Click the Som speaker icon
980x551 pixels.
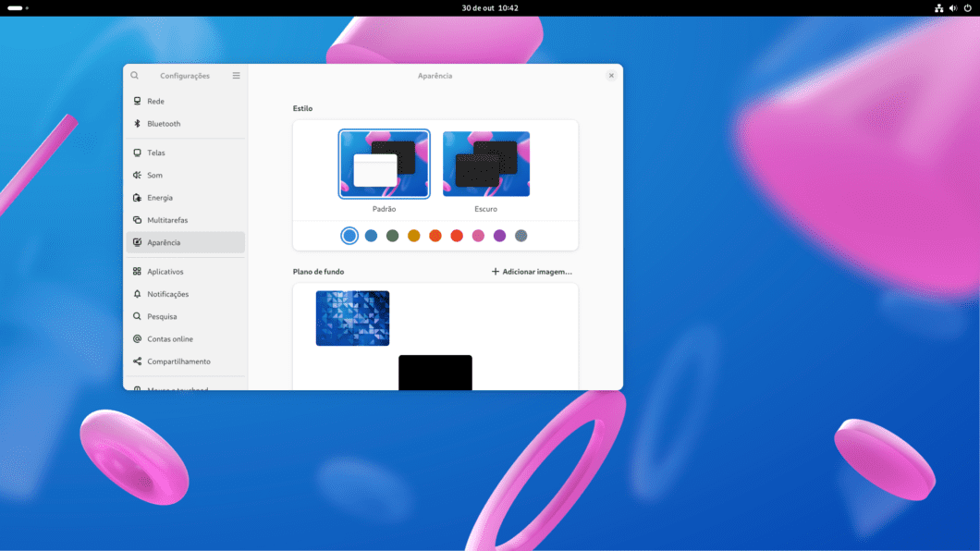[x=137, y=175]
